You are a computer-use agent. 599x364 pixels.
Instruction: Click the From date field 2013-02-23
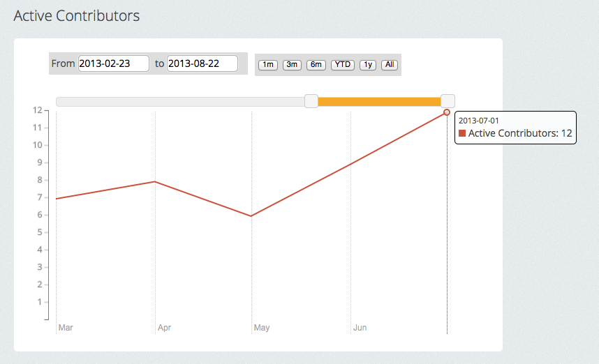pyautogui.click(x=114, y=63)
